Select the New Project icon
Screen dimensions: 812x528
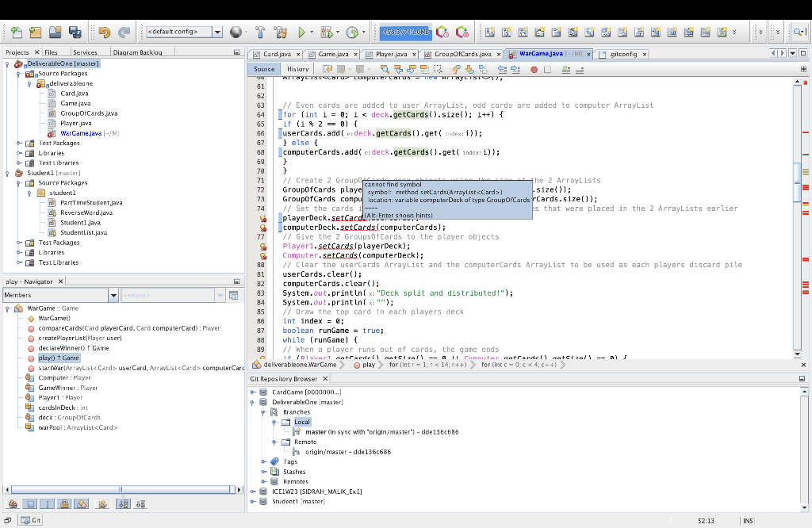[34, 31]
